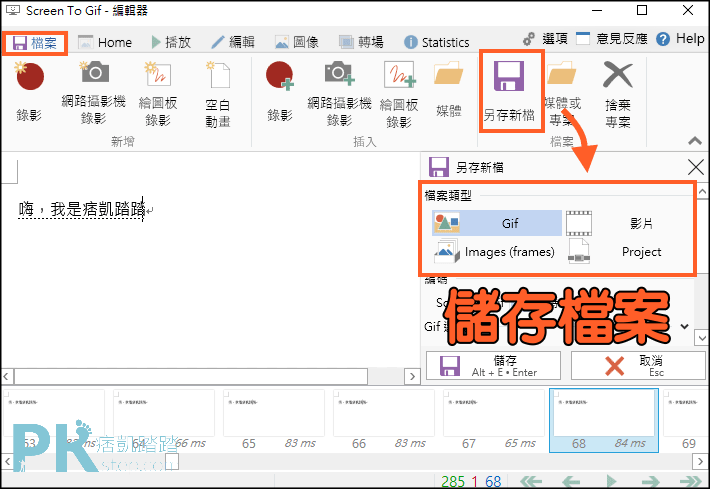This screenshot has width=710, height=489.
Task: Close the 另存新檔 side panel
Action: pyautogui.click(x=696, y=167)
